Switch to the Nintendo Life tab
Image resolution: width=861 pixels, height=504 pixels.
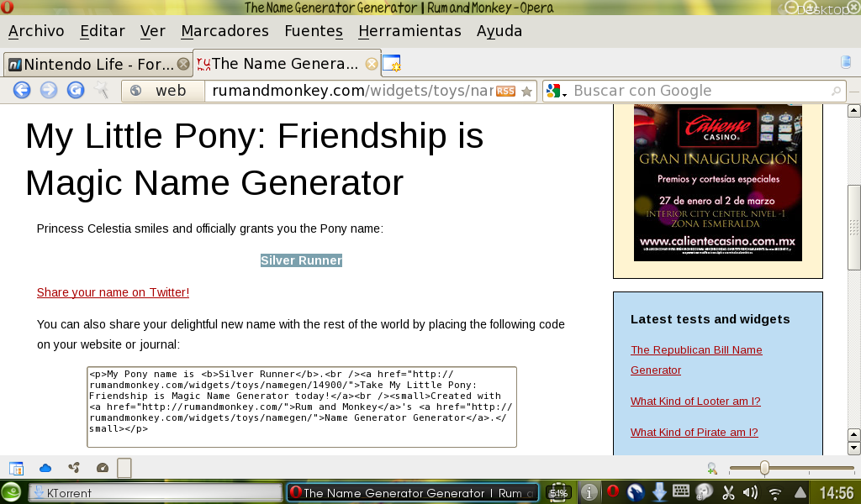pyautogui.click(x=92, y=64)
